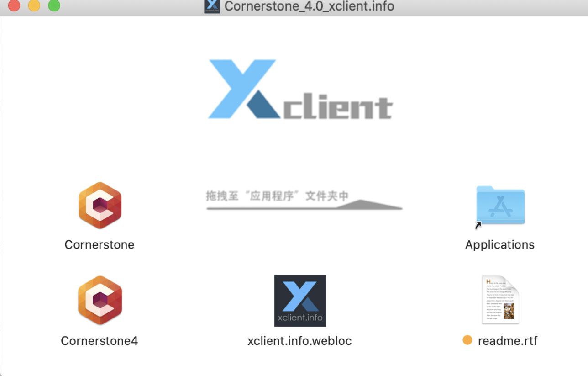Select the xclient.info webloc icon
588x381 pixels.
pyautogui.click(x=300, y=301)
